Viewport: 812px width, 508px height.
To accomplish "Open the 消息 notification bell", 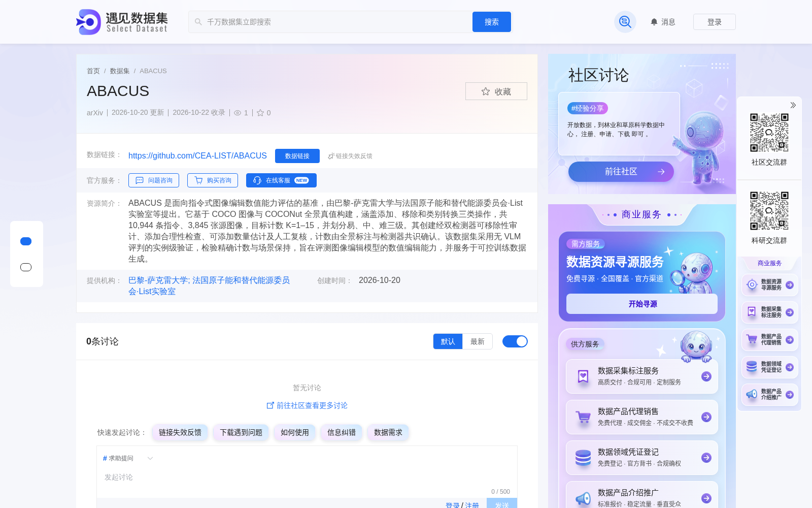I will 663,22.
